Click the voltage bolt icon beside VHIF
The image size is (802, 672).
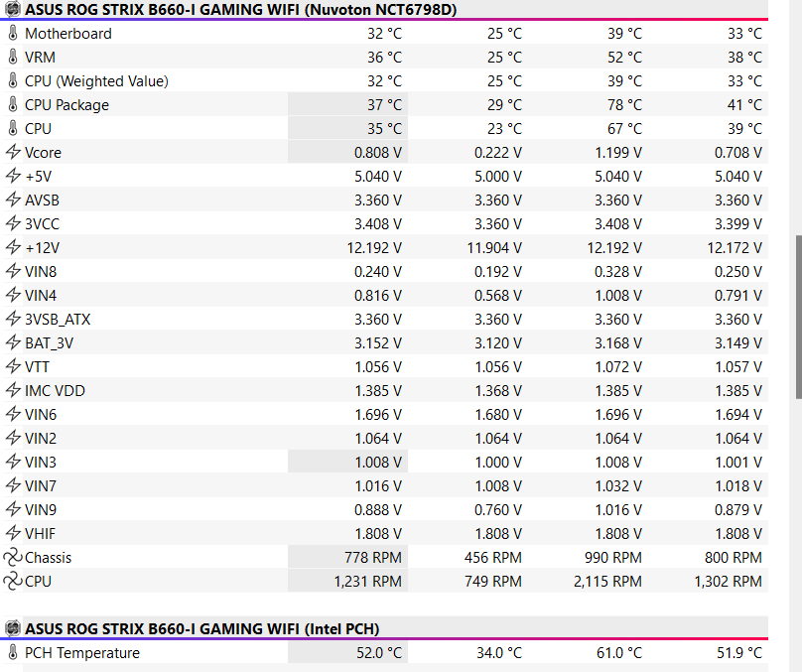(x=13, y=533)
